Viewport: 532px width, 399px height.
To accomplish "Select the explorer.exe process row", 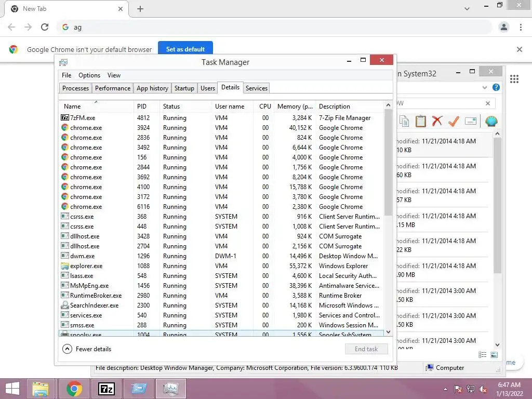I will (221, 266).
